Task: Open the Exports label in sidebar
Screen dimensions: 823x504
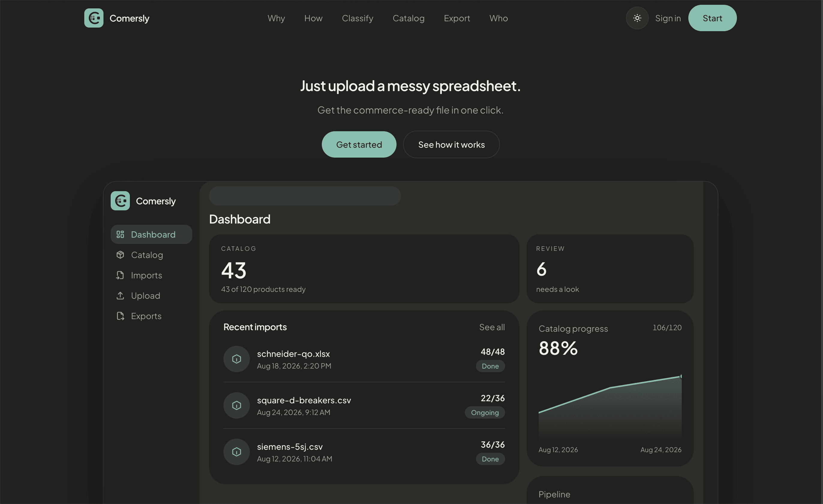Action: click(146, 316)
